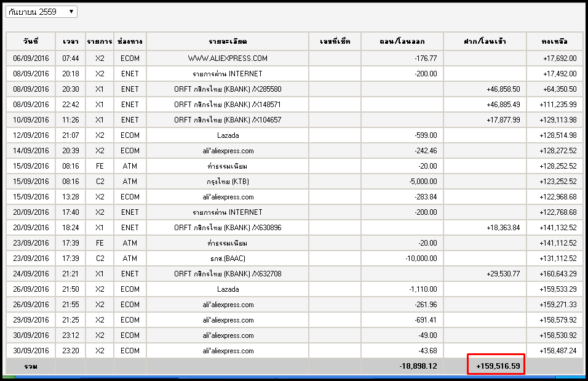Select the total withdrawals -18,898.12
Image resolution: width=588 pixels, height=381 pixels.
(x=418, y=366)
